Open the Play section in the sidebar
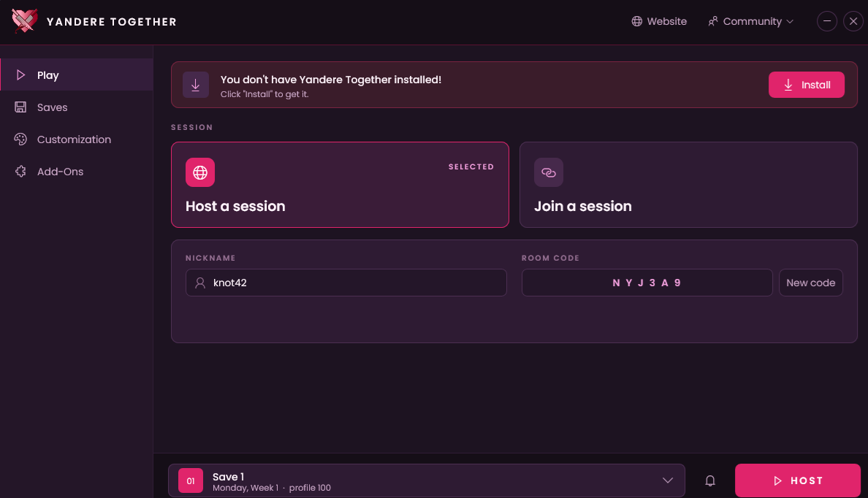This screenshot has height=498, width=868. tap(77, 74)
